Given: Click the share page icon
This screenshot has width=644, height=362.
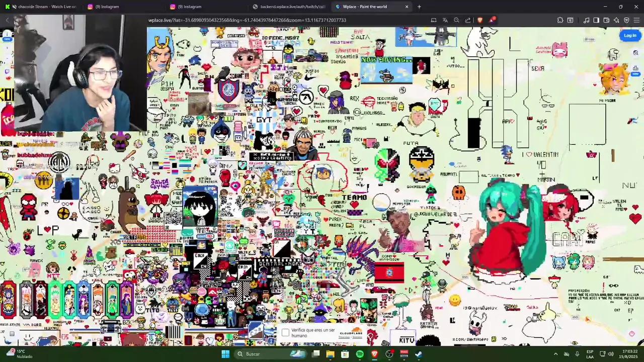Looking at the screenshot, I should (x=468, y=20).
